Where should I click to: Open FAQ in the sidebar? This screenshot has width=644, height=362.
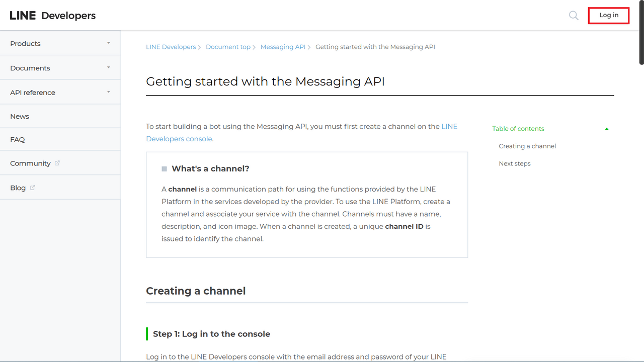click(x=18, y=139)
